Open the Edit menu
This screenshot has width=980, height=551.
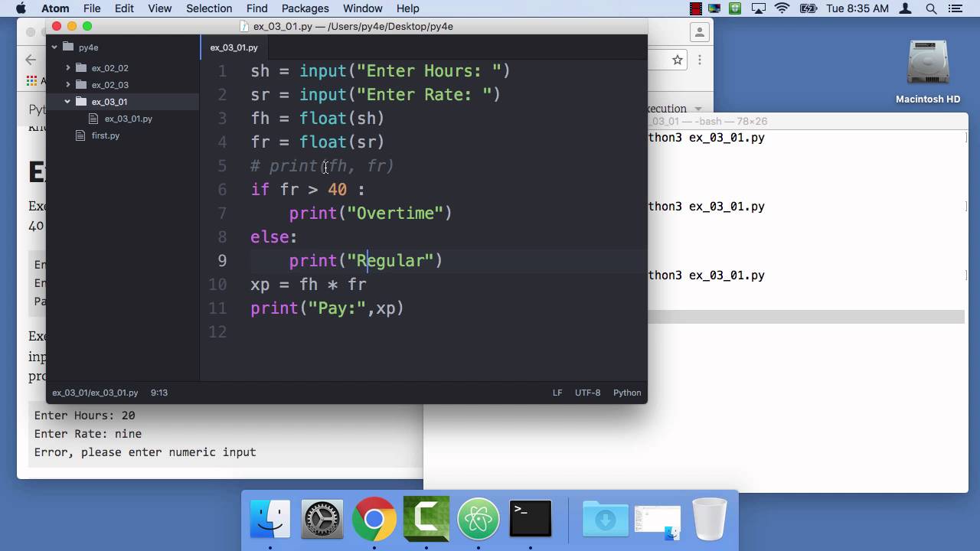(124, 8)
